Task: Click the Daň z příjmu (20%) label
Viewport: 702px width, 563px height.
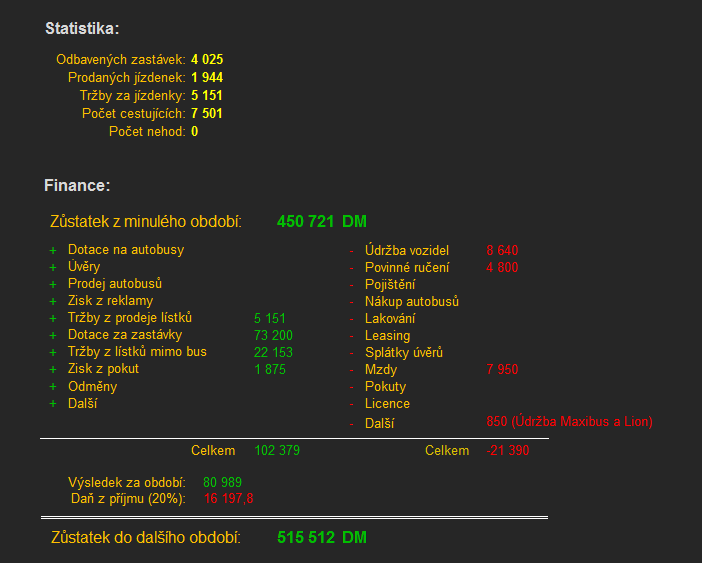Action: coord(128,498)
